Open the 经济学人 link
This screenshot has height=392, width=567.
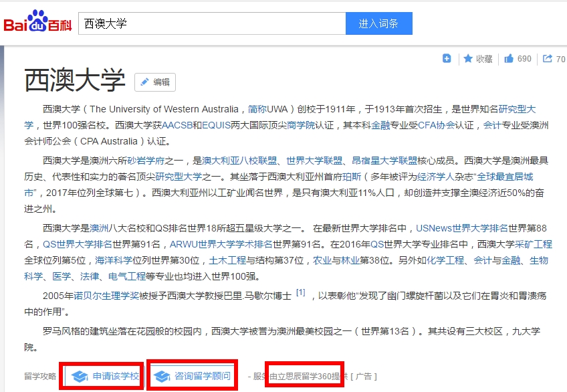[436, 177]
